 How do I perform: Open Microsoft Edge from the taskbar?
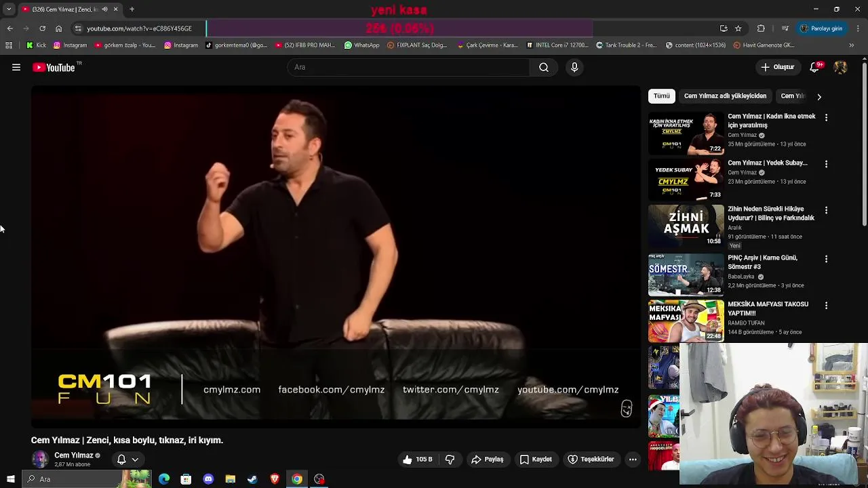click(164, 479)
